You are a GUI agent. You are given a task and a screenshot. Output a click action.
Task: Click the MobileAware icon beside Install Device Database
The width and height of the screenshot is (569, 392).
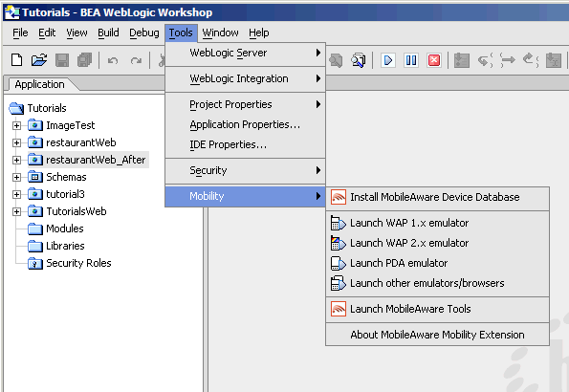click(339, 198)
